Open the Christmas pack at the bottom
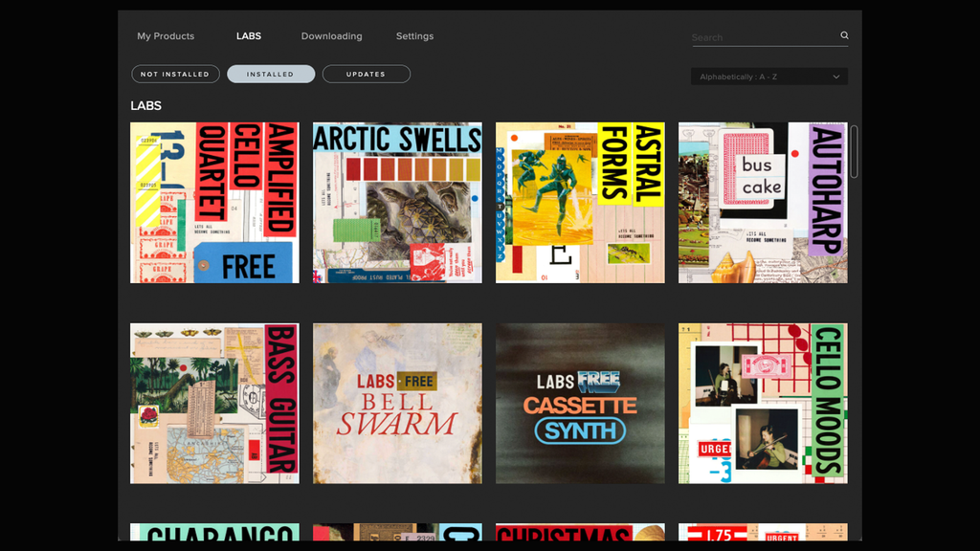The image size is (980, 551). pos(579,536)
